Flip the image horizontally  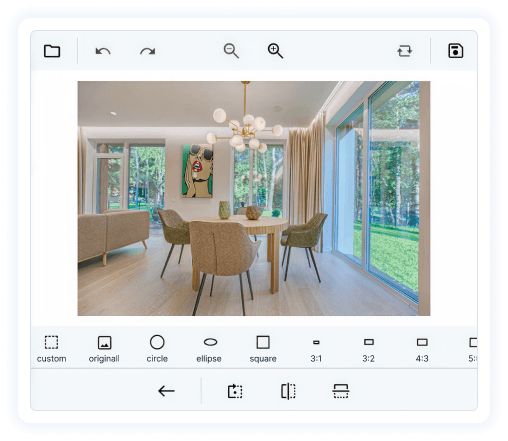(x=288, y=391)
